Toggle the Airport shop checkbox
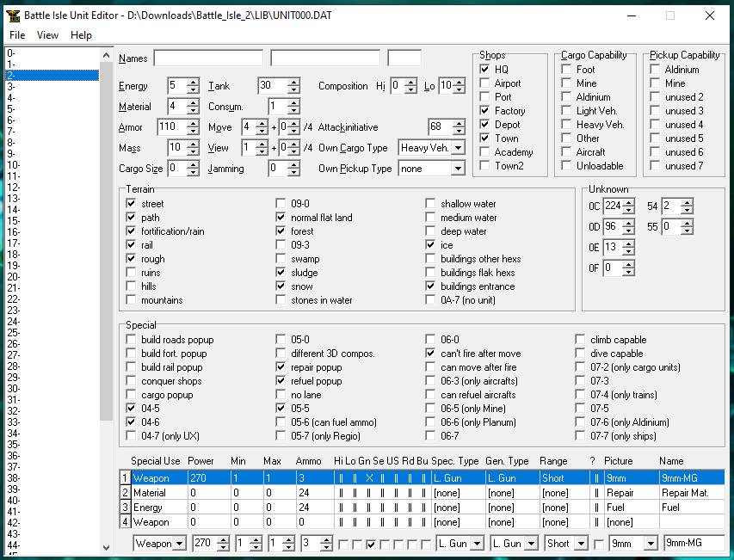This screenshot has height=560, width=734. click(485, 83)
